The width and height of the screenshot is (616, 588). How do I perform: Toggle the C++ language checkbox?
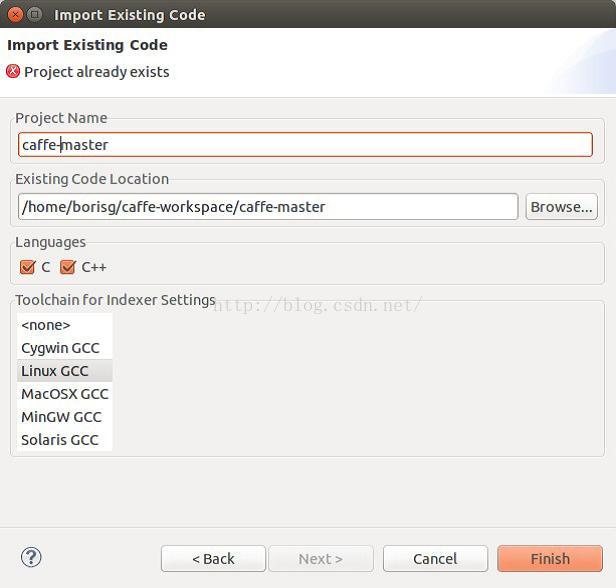click(x=68, y=267)
